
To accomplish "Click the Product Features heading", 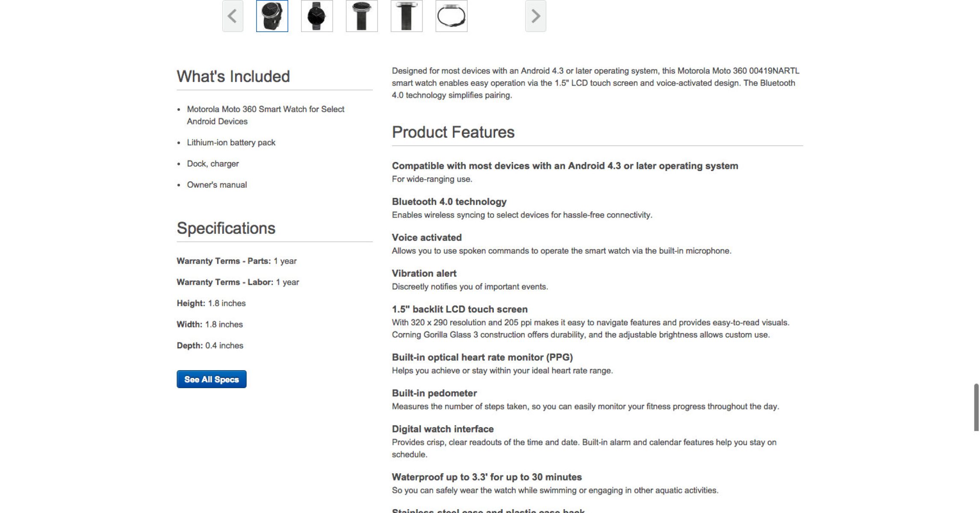I will (x=453, y=132).
